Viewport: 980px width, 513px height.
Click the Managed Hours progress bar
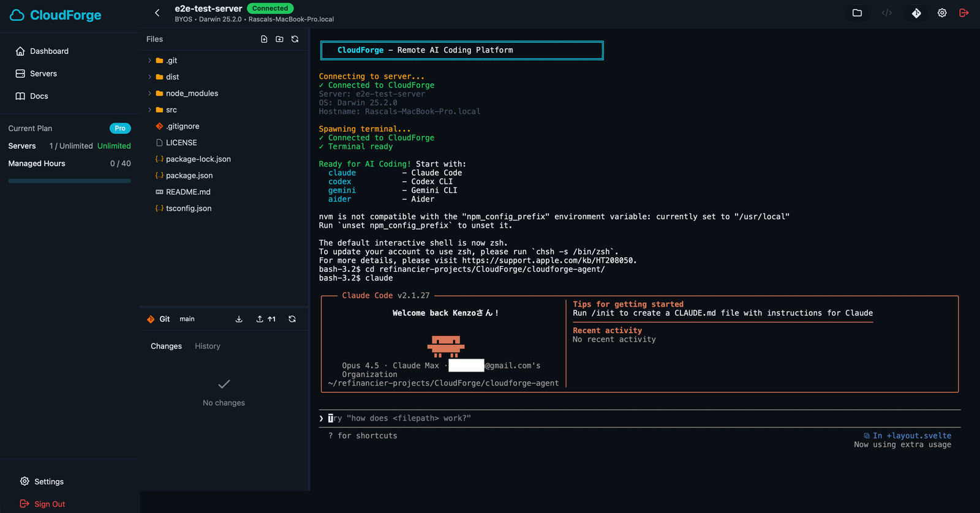69,181
